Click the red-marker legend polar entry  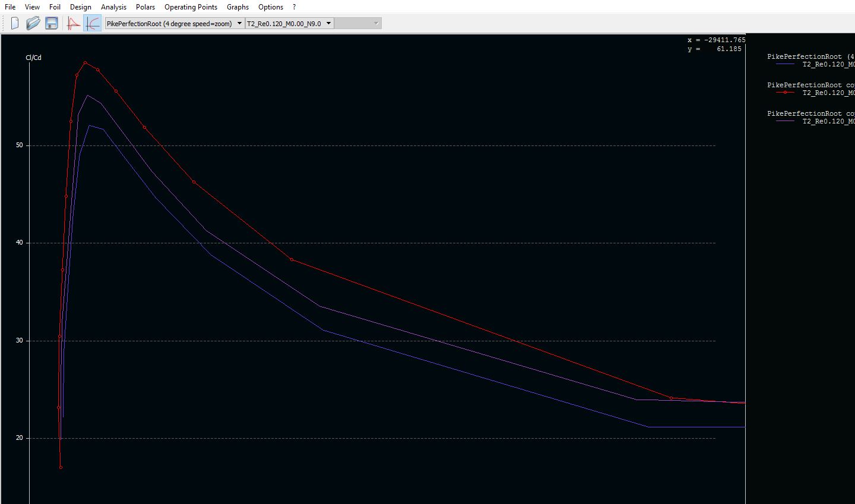(815, 93)
